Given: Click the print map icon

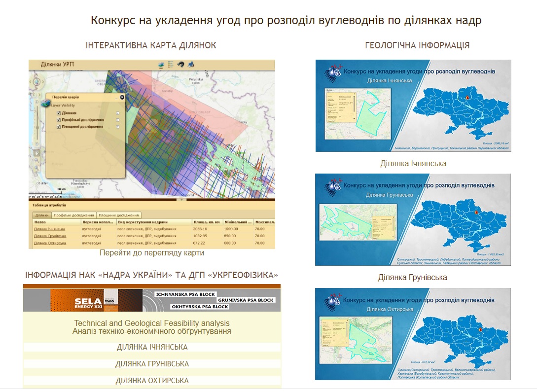Looking at the screenshot, I should pyautogui.click(x=191, y=65).
